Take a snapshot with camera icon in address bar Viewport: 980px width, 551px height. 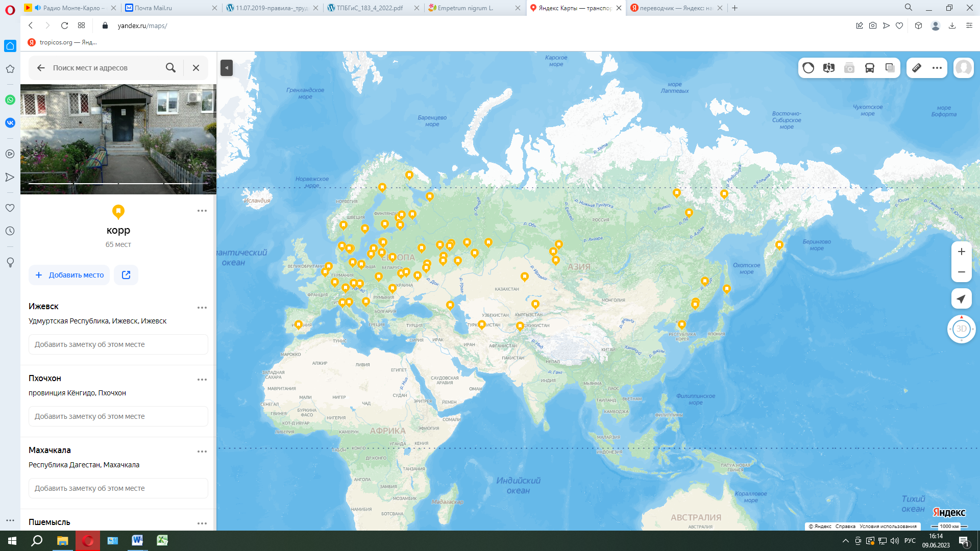[873, 26]
